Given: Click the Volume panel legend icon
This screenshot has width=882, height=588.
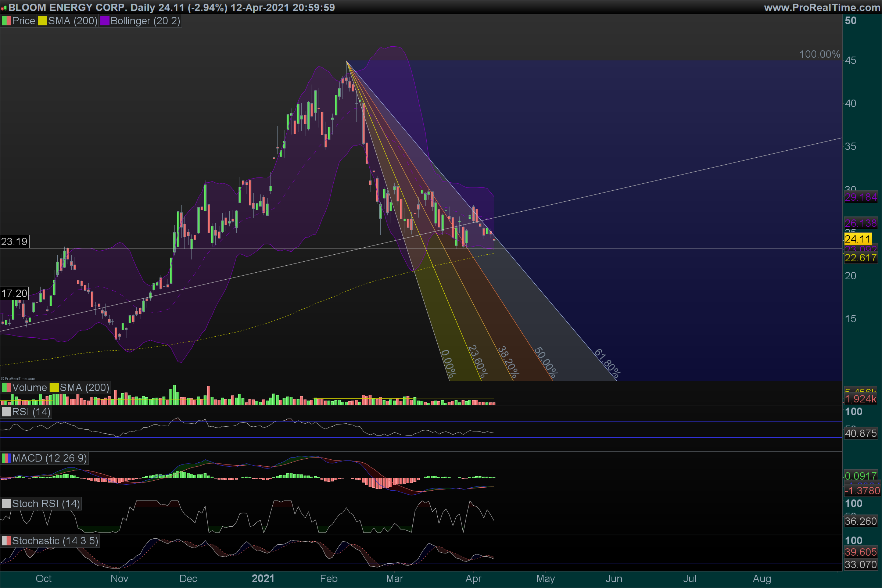Looking at the screenshot, I should coord(6,388).
